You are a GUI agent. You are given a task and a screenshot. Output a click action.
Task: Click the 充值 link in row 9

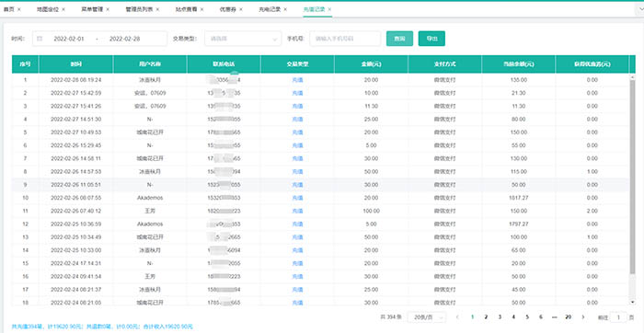point(297,185)
